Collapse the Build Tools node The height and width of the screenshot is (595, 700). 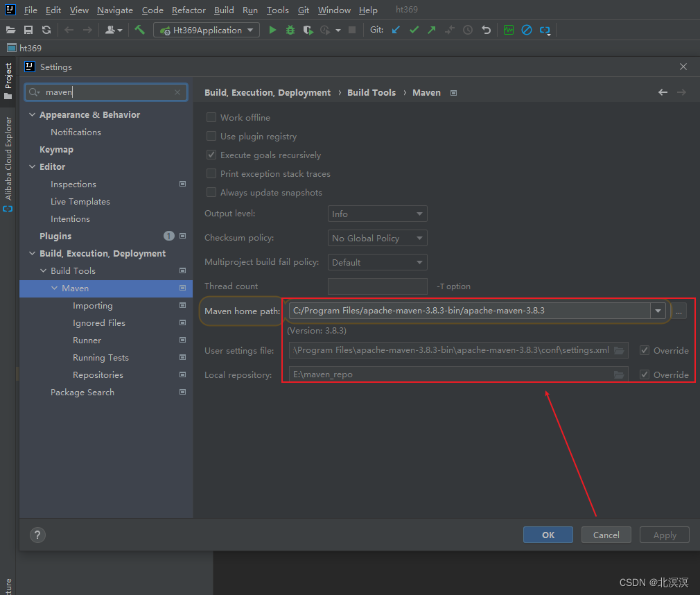pos(43,270)
